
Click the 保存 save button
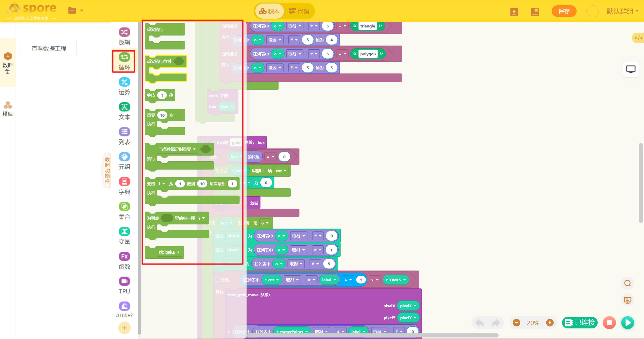tap(564, 11)
